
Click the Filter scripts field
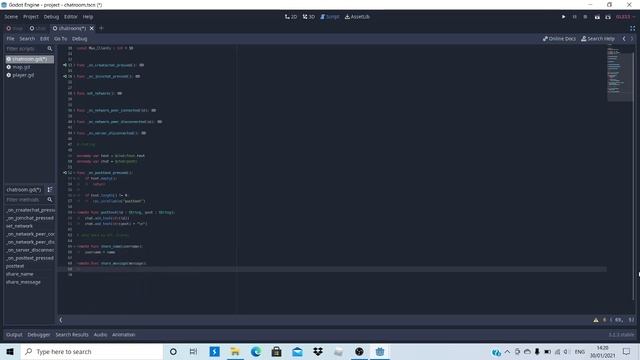[26, 49]
